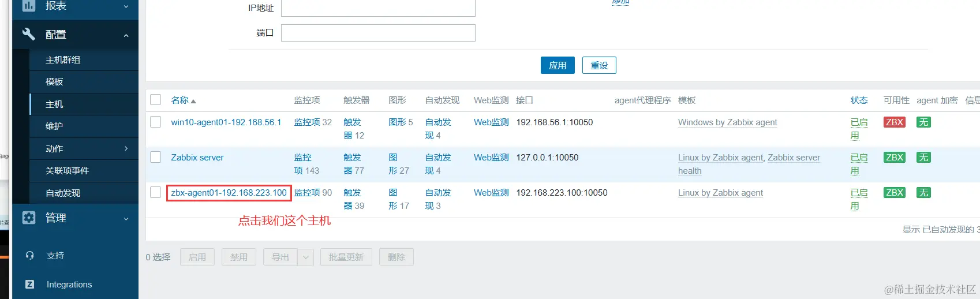Open Linux by Zabbix agent for zbx-agent01
Screen dimensions: 980x299
coord(720,192)
